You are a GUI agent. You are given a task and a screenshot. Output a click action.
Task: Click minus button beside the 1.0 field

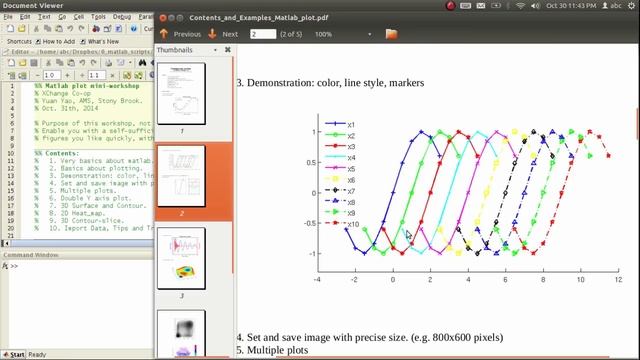click(37, 76)
